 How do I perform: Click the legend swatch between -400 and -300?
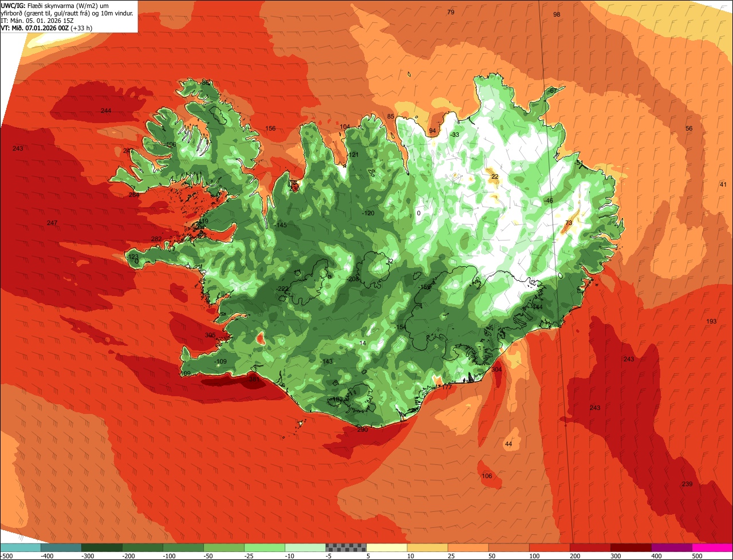point(61,547)
